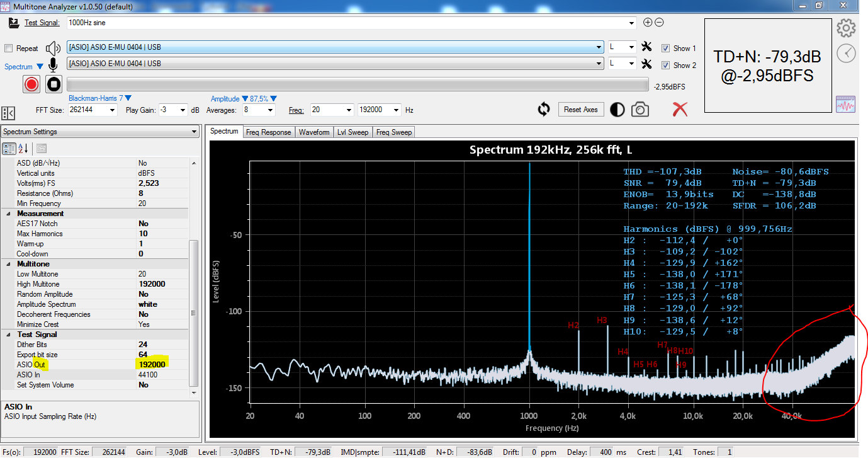Switch to the Spectrum tab
The width and height of the screenshot is (868, 458).
(224, 132)
